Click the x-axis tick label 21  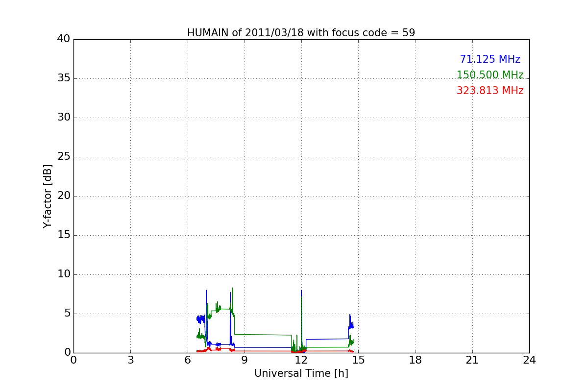[x=472, y=360]
